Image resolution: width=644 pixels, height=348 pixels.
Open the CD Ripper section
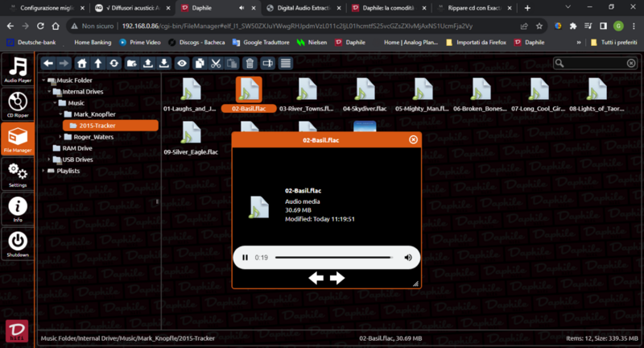pyautogui.click(x=17, y=105)
